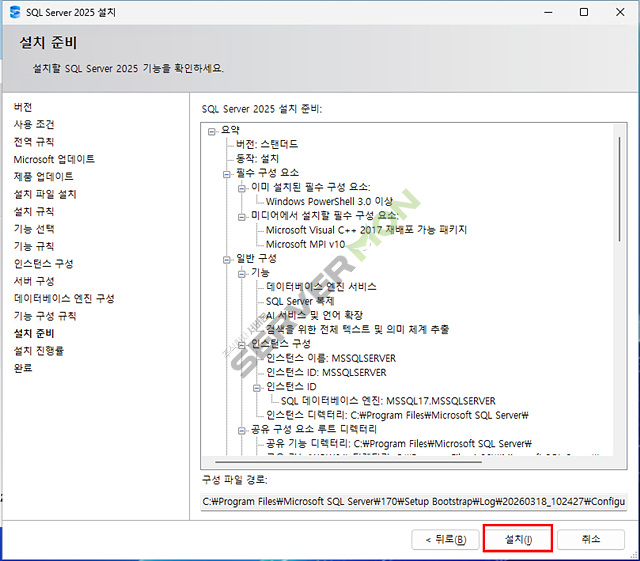Select 설치 진행률 step in sidebar
640x561 pixels.
39,351
